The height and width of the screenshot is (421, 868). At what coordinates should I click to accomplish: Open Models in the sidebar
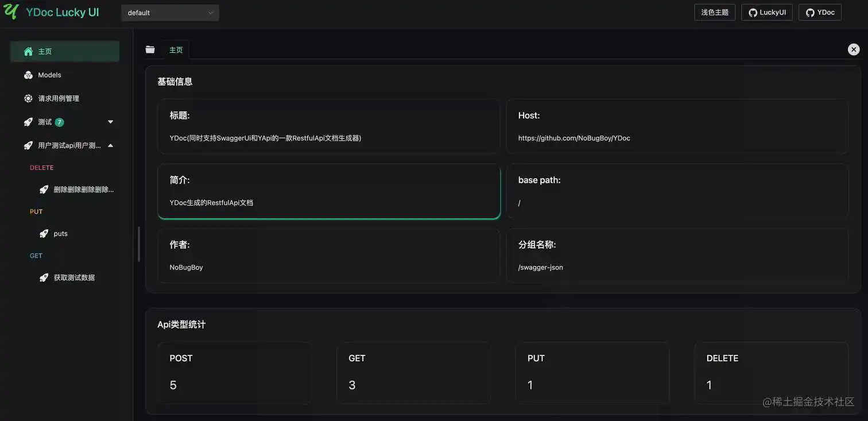[65, 75]
